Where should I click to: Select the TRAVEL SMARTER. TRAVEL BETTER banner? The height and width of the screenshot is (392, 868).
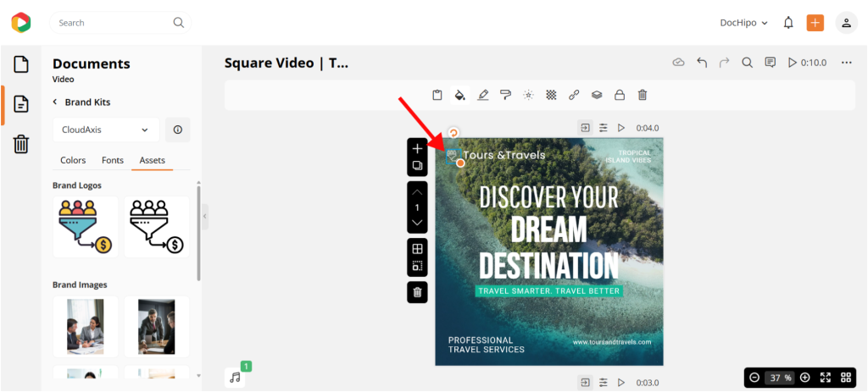(x=549, y=290)
